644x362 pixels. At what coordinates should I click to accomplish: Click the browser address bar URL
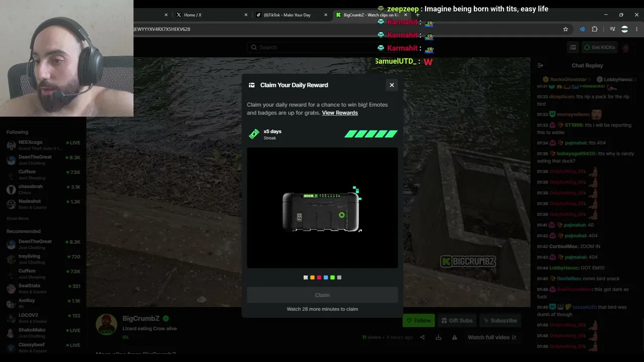pos(162,29)
